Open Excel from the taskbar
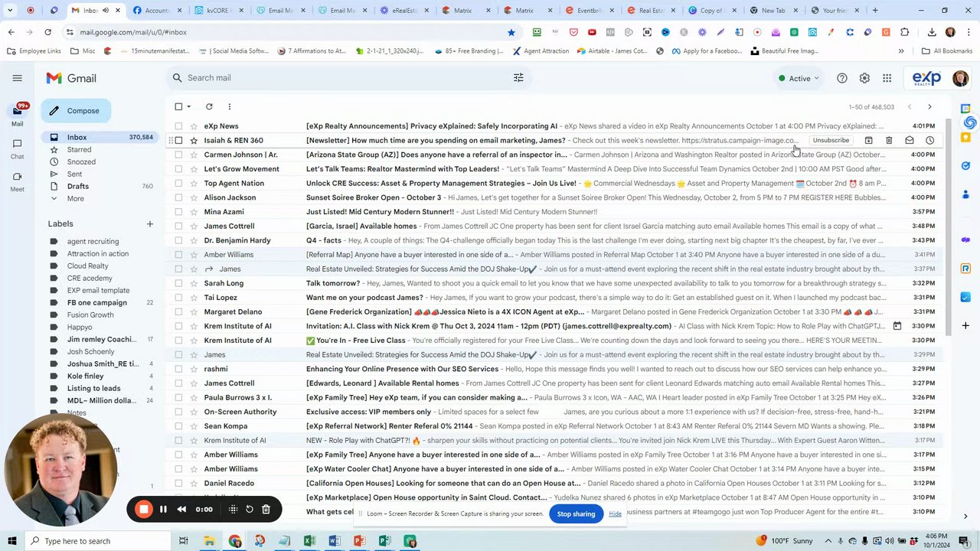This screenshot has width=980, height=551. [309, 541]
